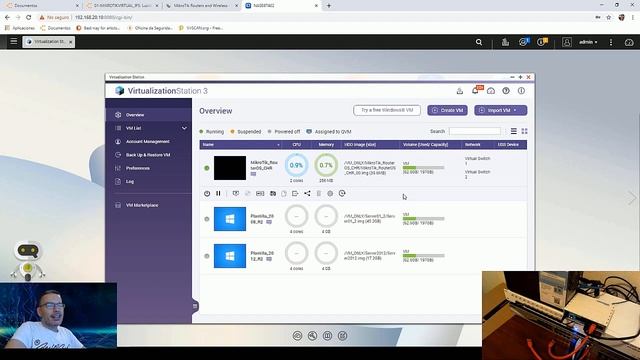Viewport: 640px width, 360px height.
Task: Open the about info icon
Action: (x=522, y=91)
